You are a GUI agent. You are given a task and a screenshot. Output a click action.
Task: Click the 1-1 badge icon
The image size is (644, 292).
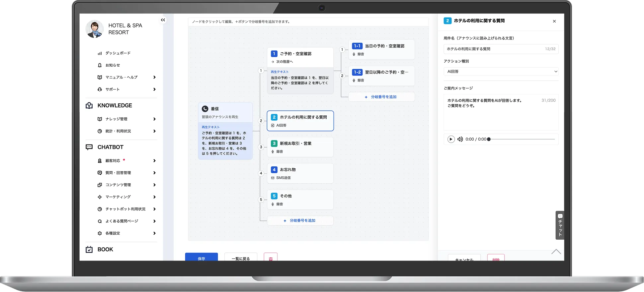[357, 46]
